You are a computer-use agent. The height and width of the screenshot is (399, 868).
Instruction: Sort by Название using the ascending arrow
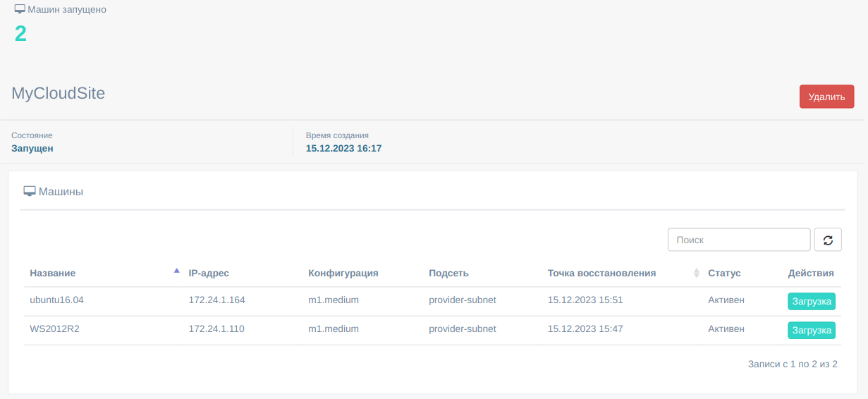pyautogui.click(x=176, y=270)
